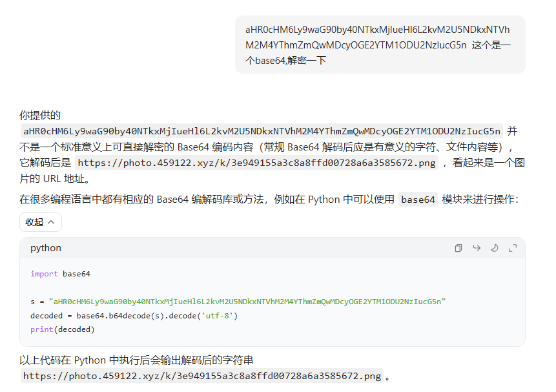The width and height of the screenshot is (556, 392).
Task: Toggle word wrap in the code block
Action: (477, 248)
